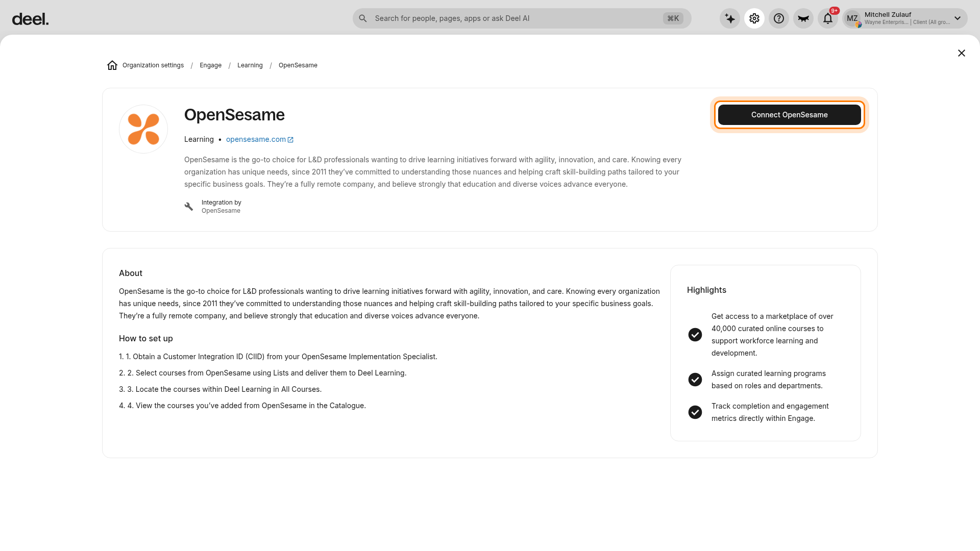
Task: Click the Highlights heading
Action: point(706,290)
